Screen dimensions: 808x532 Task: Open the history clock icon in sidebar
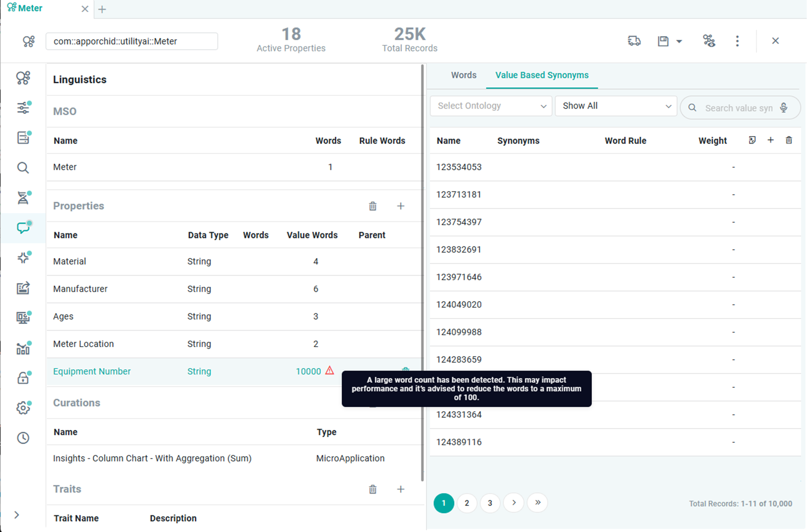coord(23,438)
